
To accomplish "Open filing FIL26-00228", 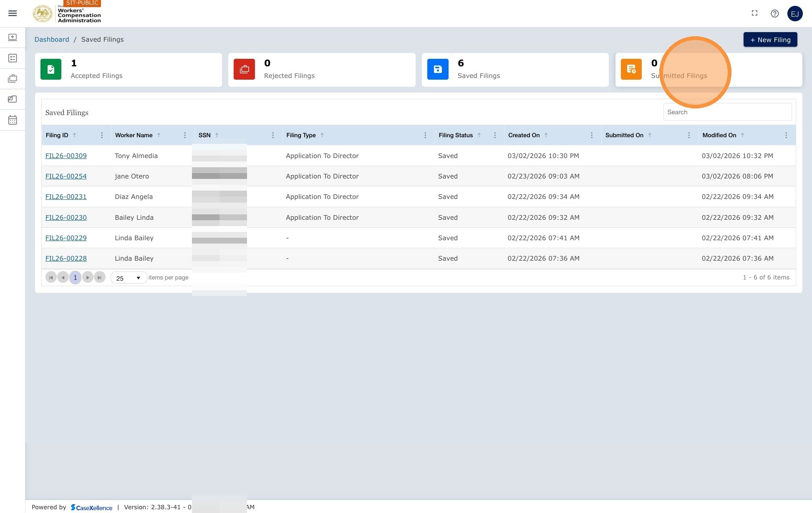I will (x=66, y=258).
